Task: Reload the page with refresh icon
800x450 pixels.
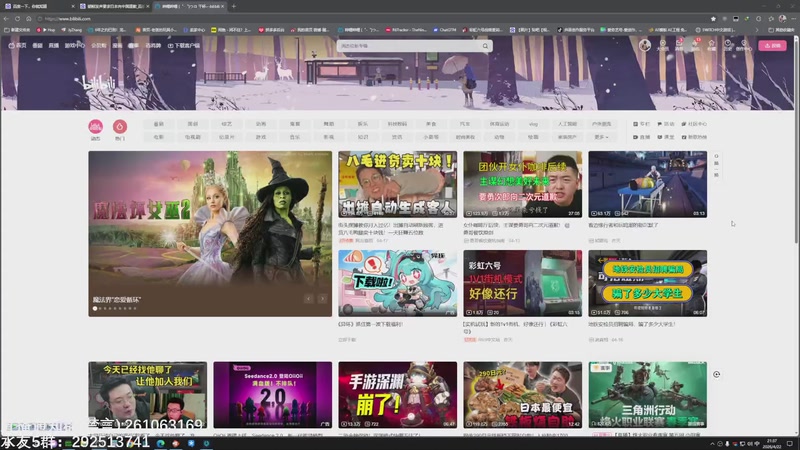Action: (x=17, y=19)
